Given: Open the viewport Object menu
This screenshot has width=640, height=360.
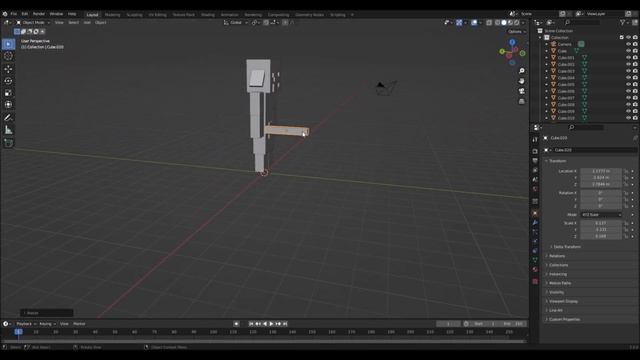Looking at the screenshot, I should pos(101,22).
